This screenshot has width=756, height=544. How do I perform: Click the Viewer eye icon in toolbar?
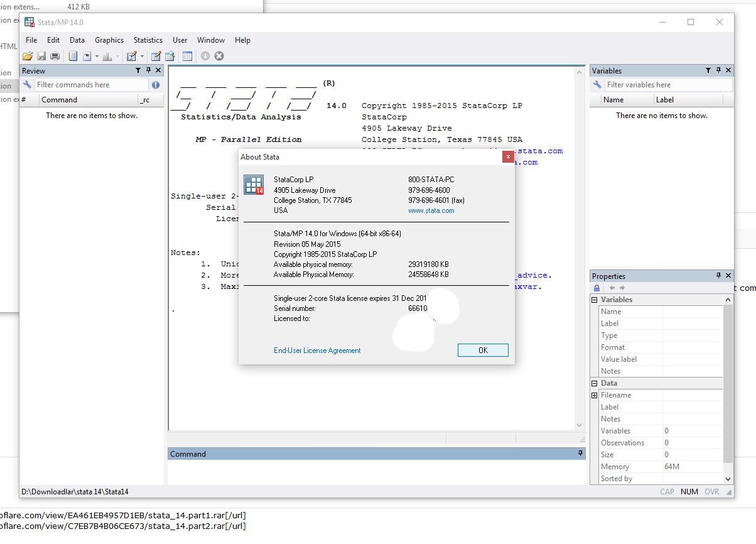(87, 56)
